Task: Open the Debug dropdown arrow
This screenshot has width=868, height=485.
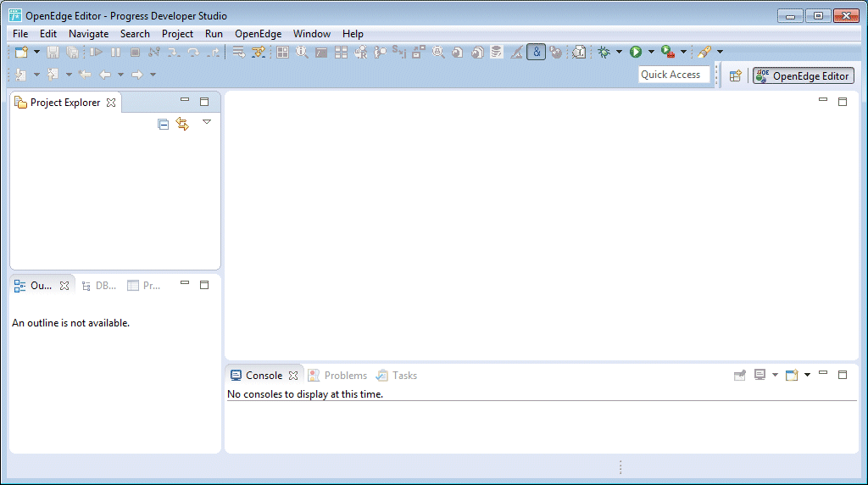Action: coord(619,52)
